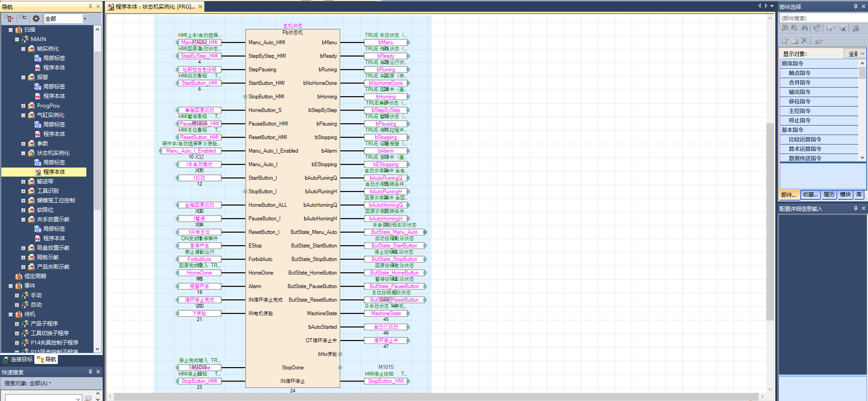Click the delete X icon in 部件选择
The width and height of the screenshot is (868, 401).
click(804, 41)
